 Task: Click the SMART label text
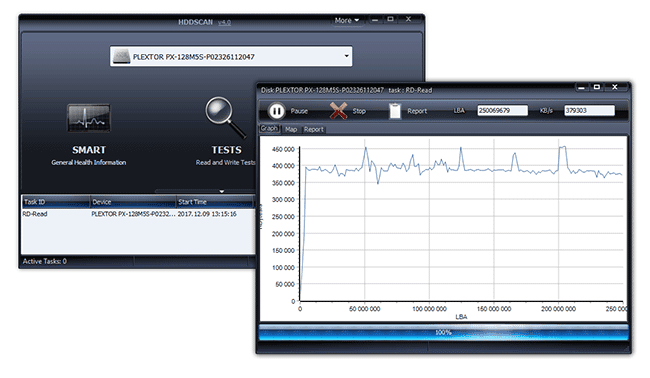point(89,150)
